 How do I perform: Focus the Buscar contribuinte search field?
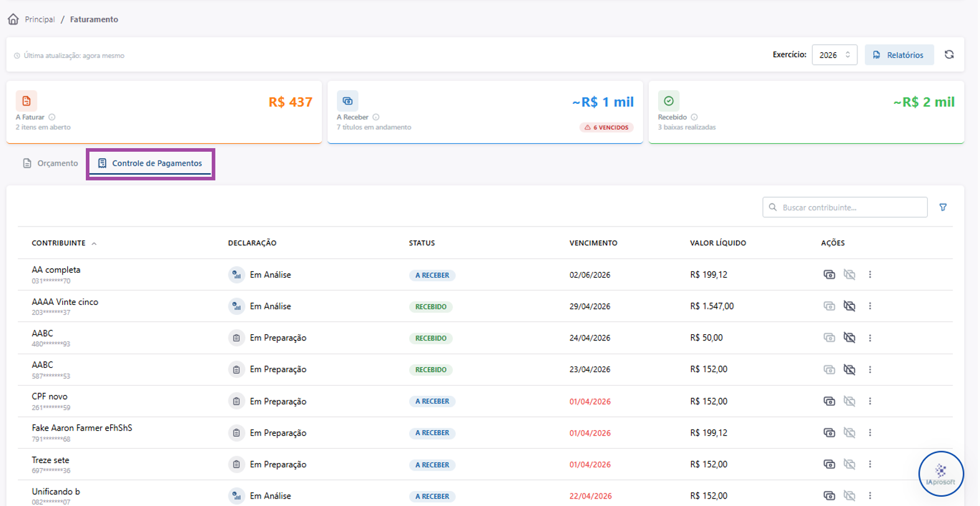click(845, 207)
